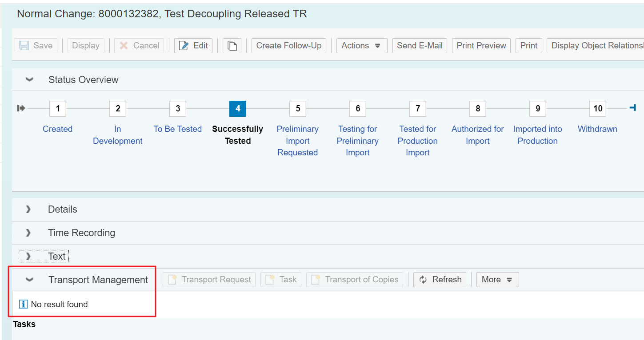Viewport: 644px width, 340px height.
Task: Collapse the Status Overview section
Action: [29, 80]
